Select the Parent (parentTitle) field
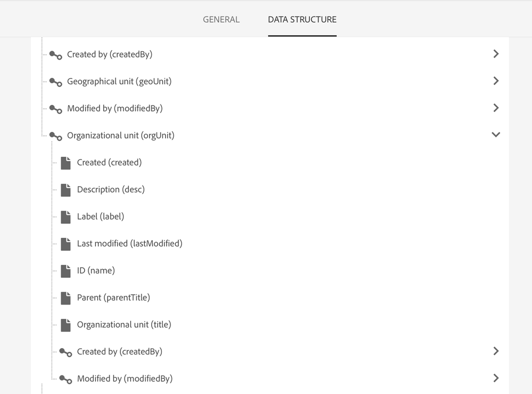 pyautogui.click(x=112, y=297)
